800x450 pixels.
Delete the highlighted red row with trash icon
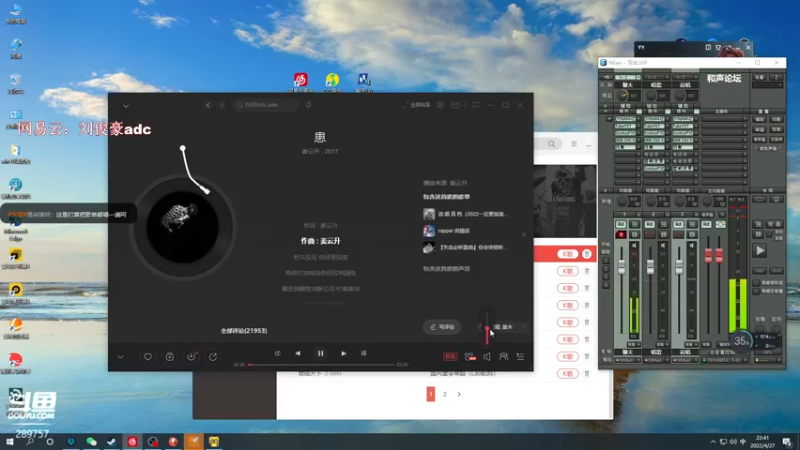tap(587, 254)
